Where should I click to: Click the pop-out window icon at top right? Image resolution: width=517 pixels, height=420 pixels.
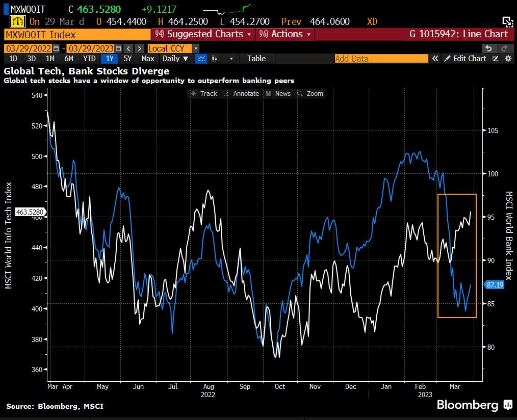click(x=508, y=22)
